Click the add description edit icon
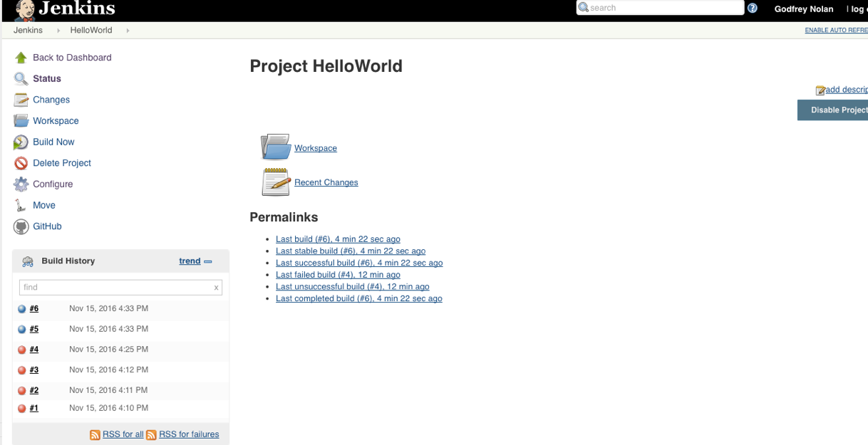Screen dimensions: 868x445 [x=820, y=90]
